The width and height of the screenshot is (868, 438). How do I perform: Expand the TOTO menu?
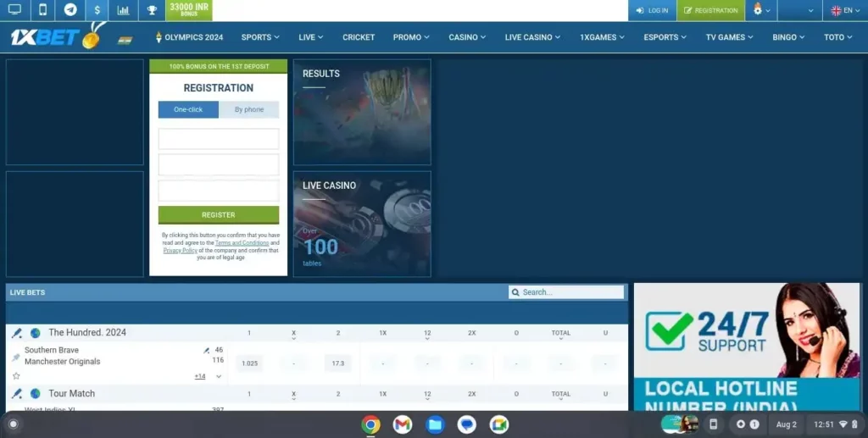(838, 37)
